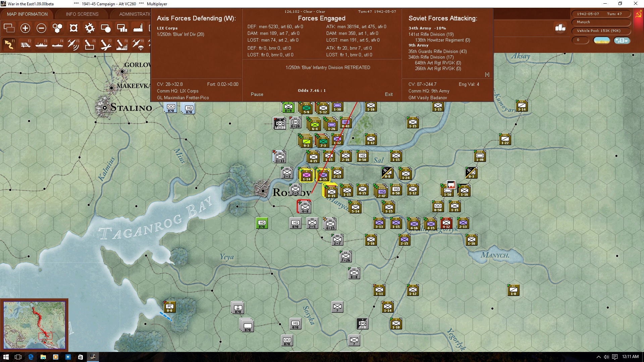Click the minimap in bottom-left corner
This screenshot has height=362, width=644.
[34, 325]
